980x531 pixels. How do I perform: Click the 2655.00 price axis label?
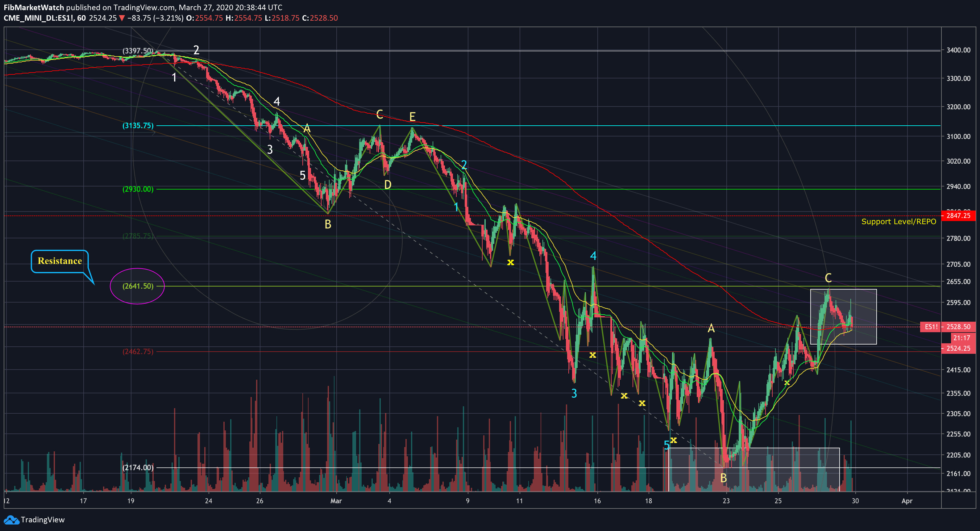[x=958, y=282]
